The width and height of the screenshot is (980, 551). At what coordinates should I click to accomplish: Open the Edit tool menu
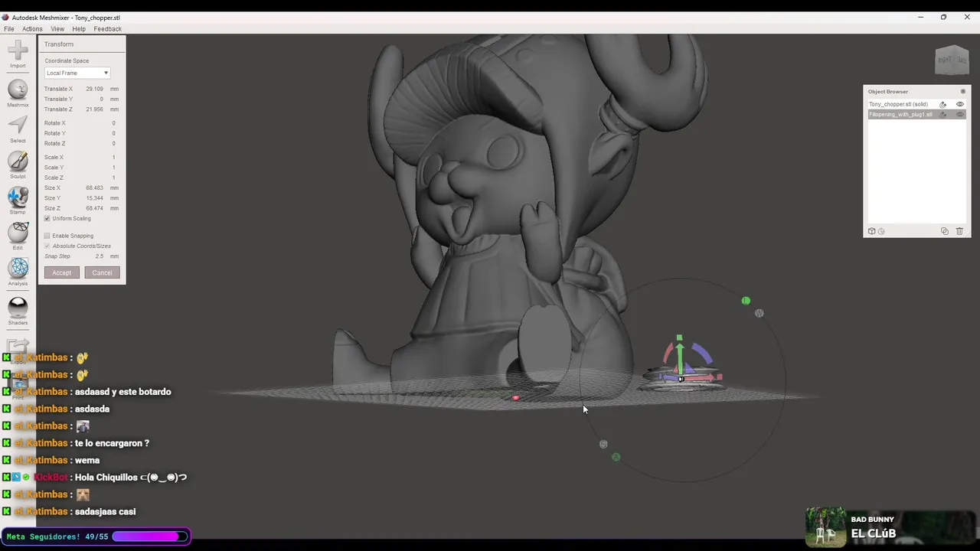click(18, 236)
